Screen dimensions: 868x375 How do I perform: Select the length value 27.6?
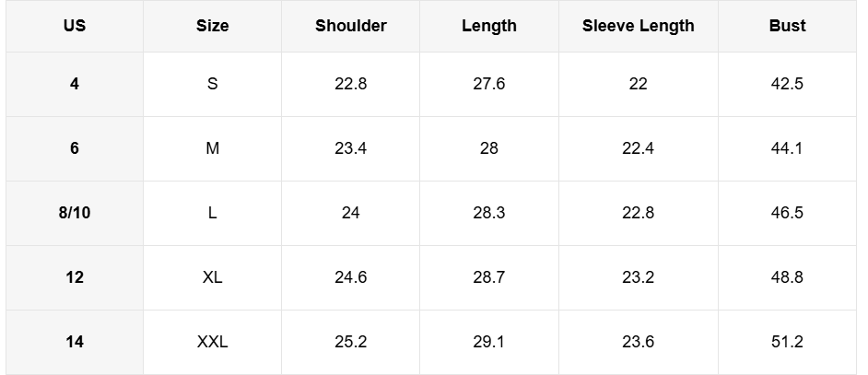tap(488, 84)
